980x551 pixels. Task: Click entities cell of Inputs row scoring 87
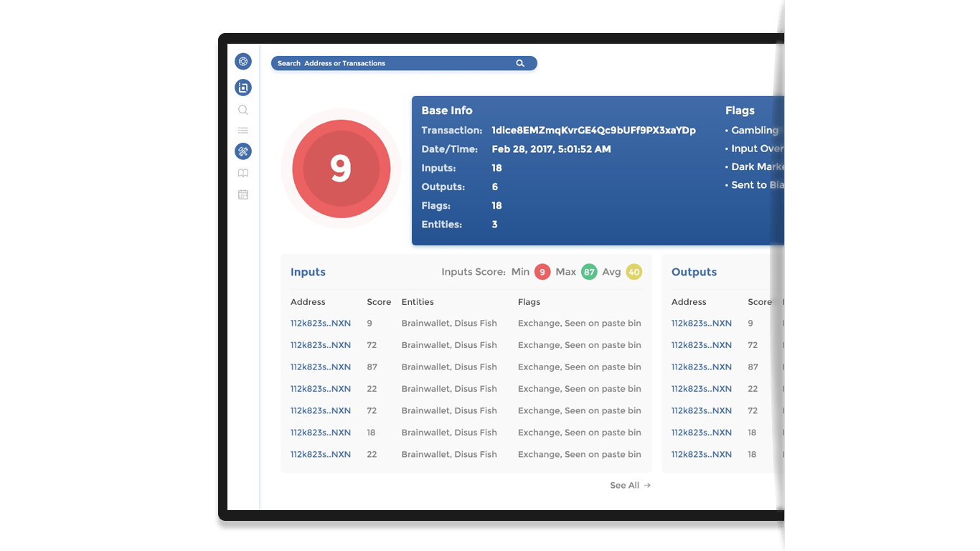point(449,367)
